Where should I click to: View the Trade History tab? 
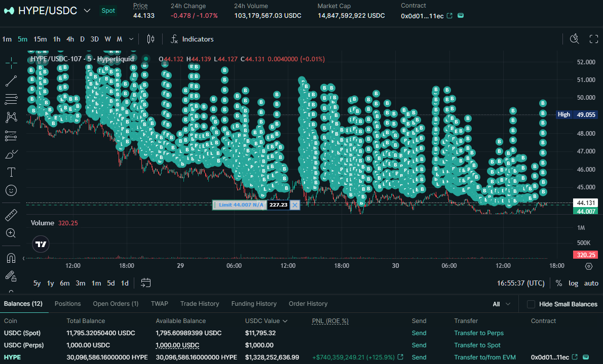pyautogui.click(x=200, y=304)
